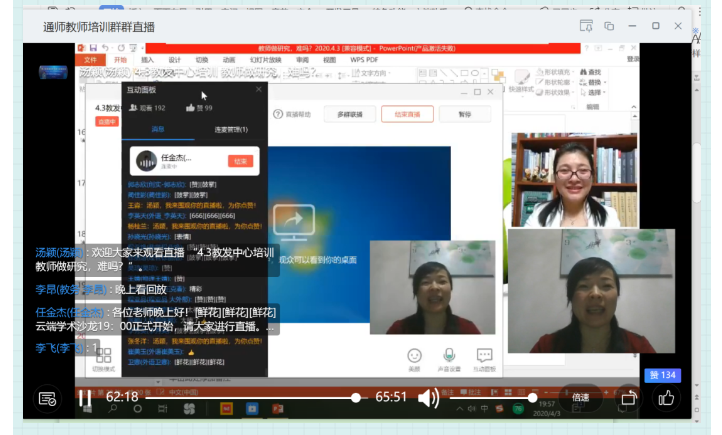Click the red 结束 button beside 任金杰
Screen dimensions: 722x435
240,161
